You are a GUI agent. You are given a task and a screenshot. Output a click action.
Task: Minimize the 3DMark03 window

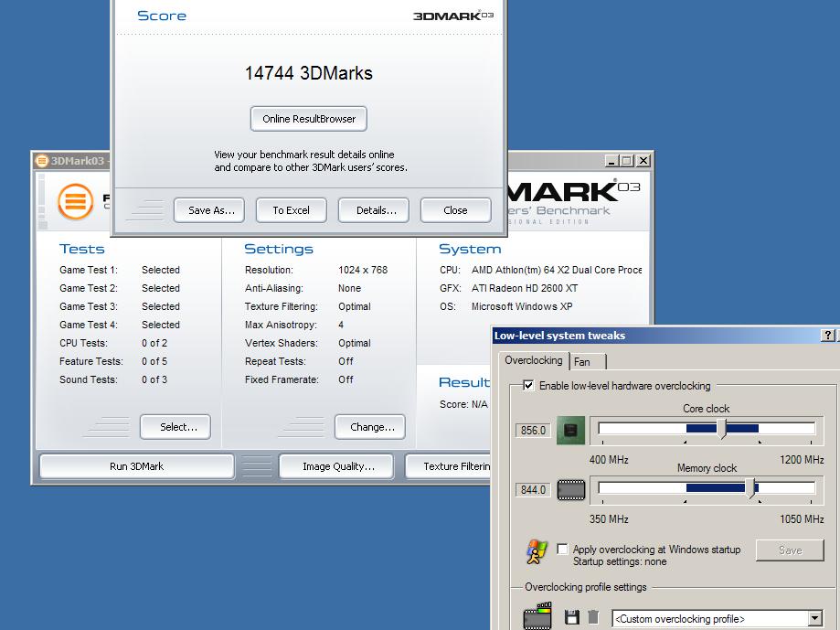click(611, 161)
